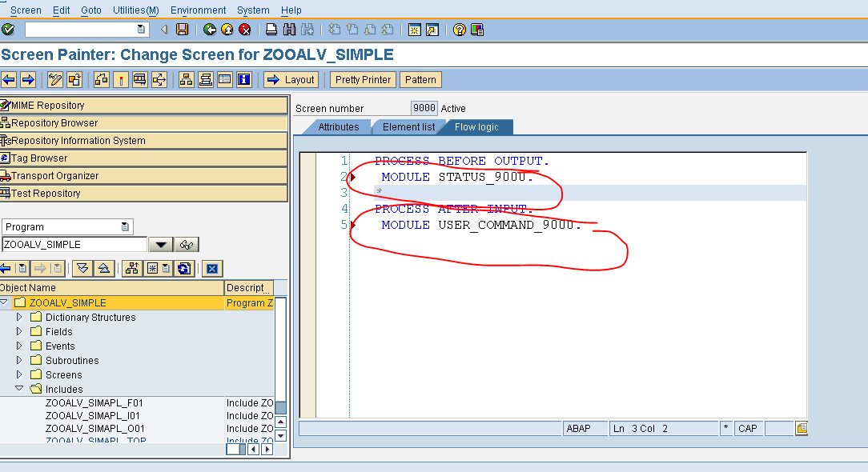Screen dimensions: 868x472
Task: Open the ZOOALV_SIMPLE program dropdown
Action: [162, 244]
